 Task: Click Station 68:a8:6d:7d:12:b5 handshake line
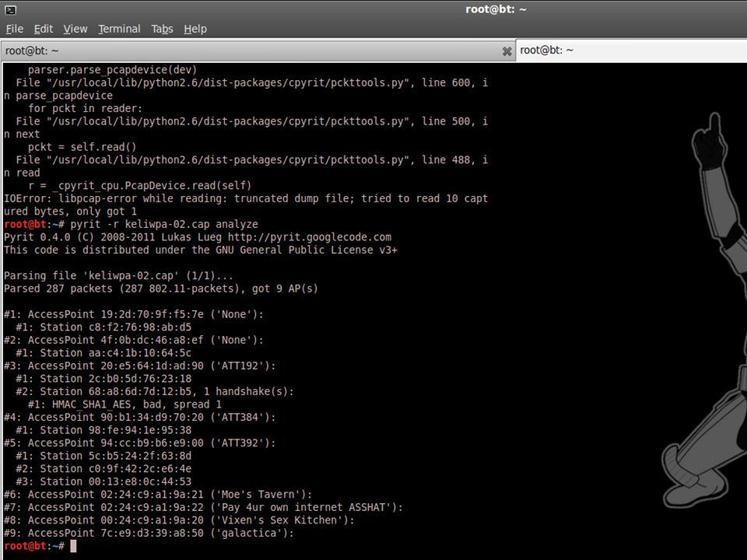(155, 391)
